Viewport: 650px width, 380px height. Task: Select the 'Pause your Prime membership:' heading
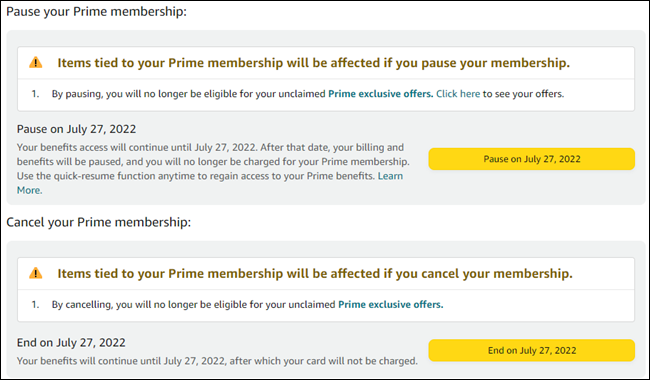click(97, 12)
